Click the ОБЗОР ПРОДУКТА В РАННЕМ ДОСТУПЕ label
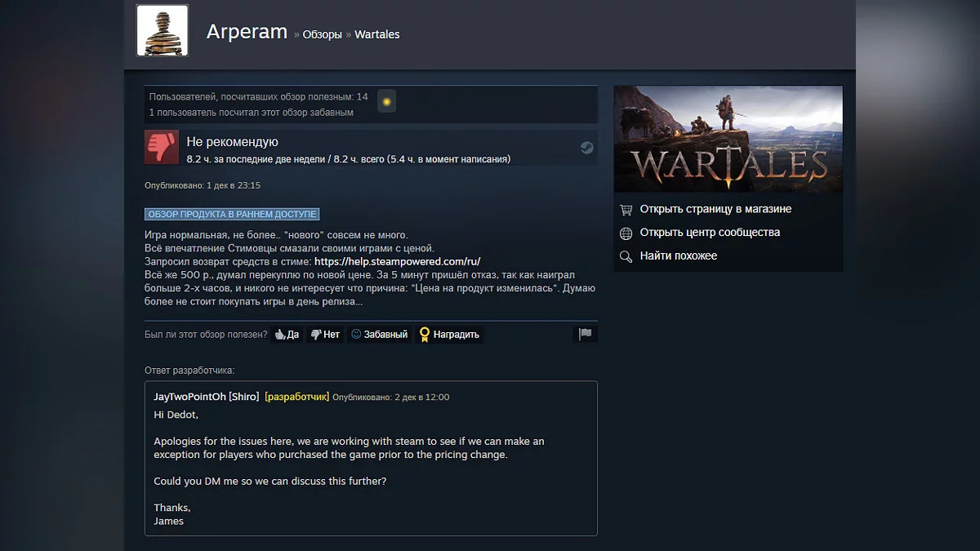 (232, 214)
